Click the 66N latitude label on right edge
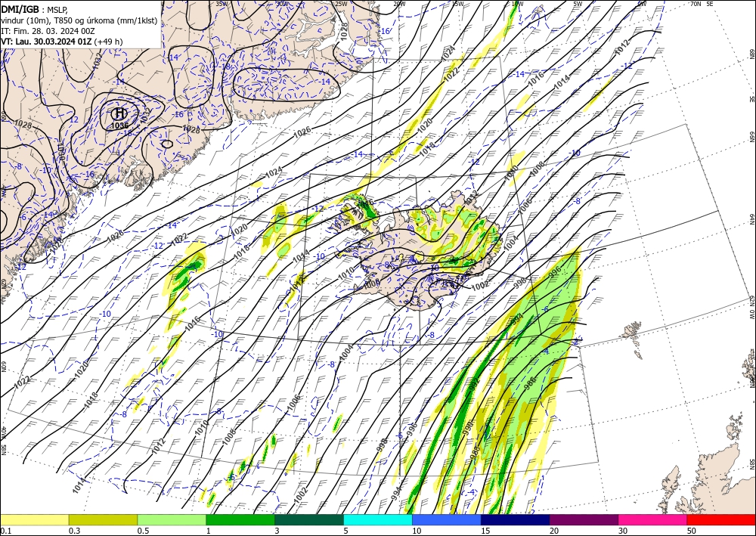The width and height of the screenshot is (756, 536). pyautogui.click(x=751, y=137)
